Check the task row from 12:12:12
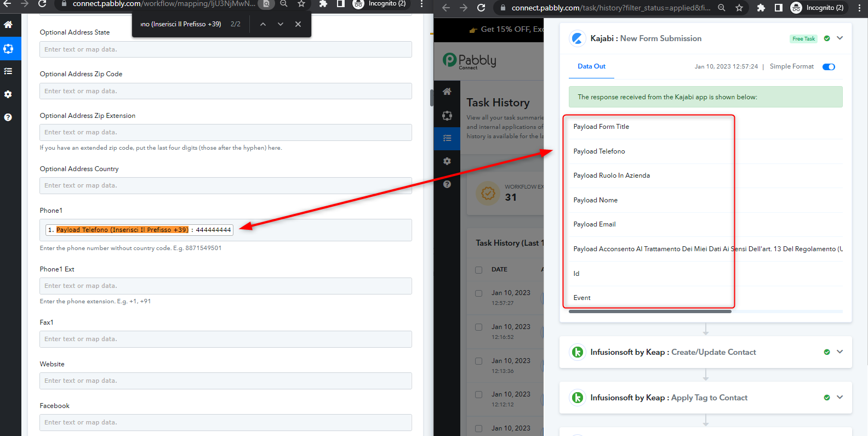The width and height of the screenshot is (868, 436). click(479, 395)
